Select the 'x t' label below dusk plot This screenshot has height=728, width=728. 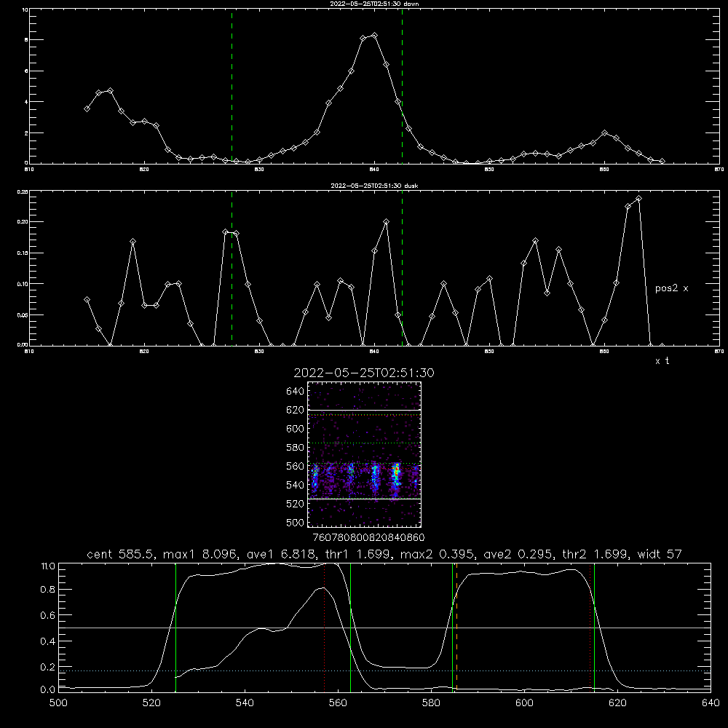[x=662, y=361]
